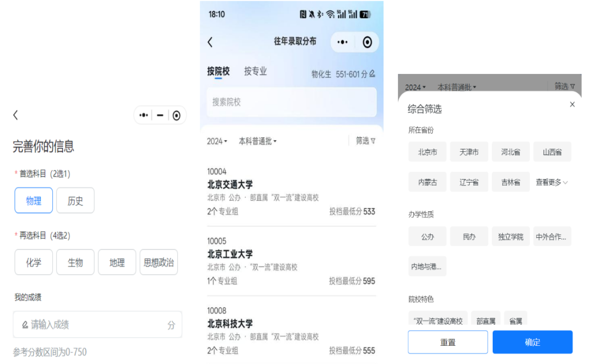
Task: Expand the 本科普通批 batch dropdown
Action: click(x=258, y=141)
